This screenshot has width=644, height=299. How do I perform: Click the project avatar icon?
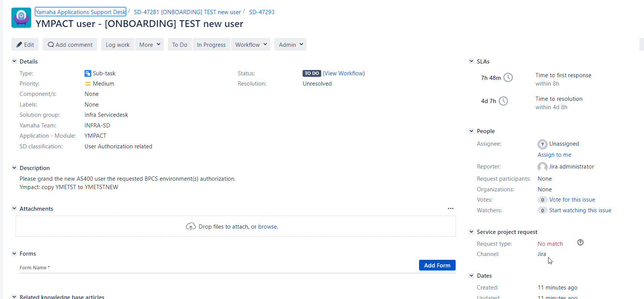click(21, 17)
